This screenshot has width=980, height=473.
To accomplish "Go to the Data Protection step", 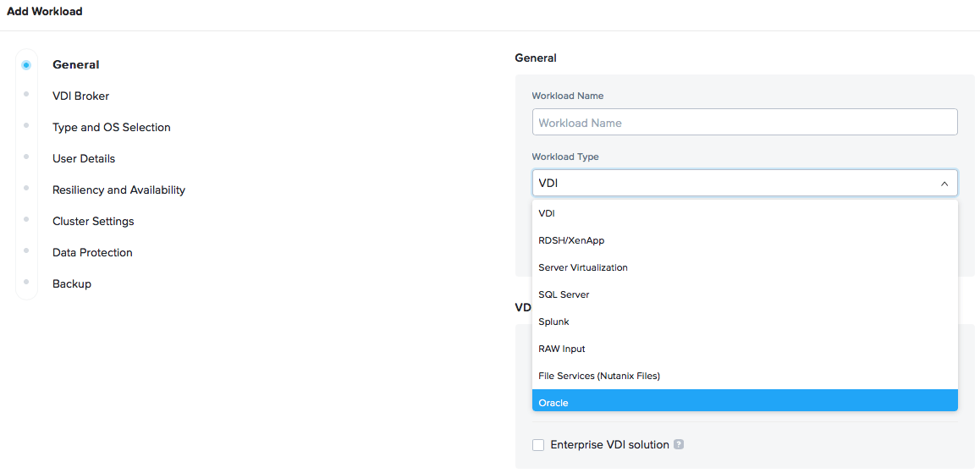I will (x=92, y=252).
